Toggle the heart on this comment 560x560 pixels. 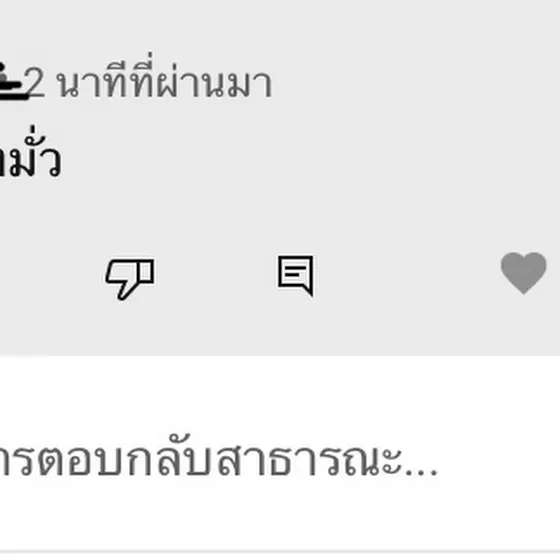[x=523, y=273]
